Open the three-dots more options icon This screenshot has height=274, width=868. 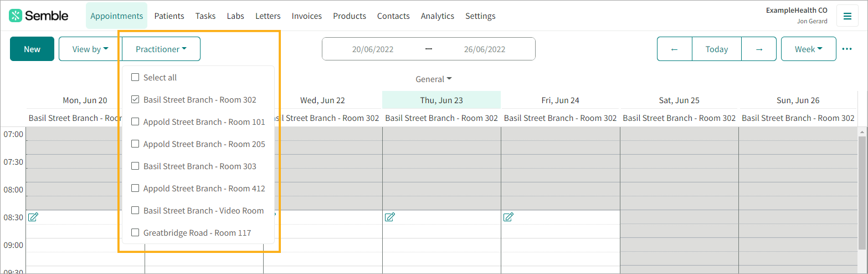[x=847, y=49]
